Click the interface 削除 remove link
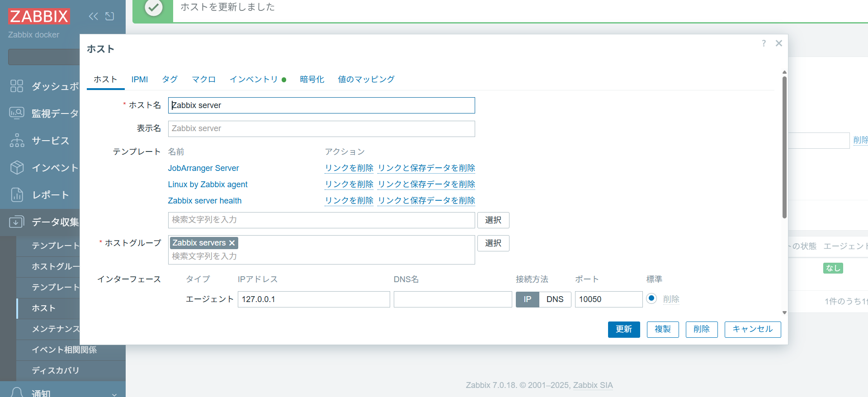This screenshot has height=397, width=868. tap(671, 299)
